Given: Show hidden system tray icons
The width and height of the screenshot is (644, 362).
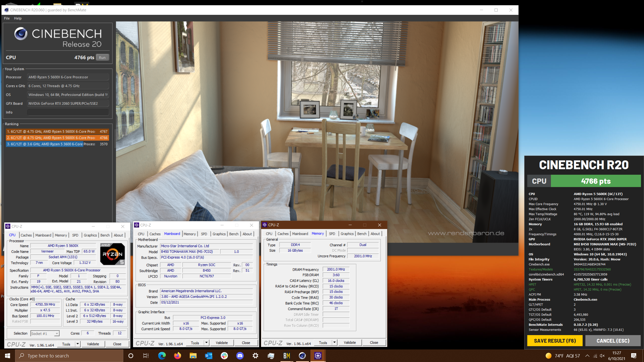Looking at the screenshot, I should tap(587, 356).
